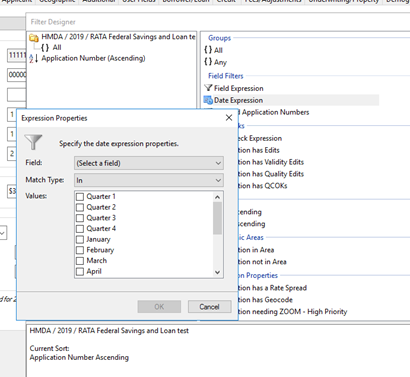Check the April checkbox

80,272
